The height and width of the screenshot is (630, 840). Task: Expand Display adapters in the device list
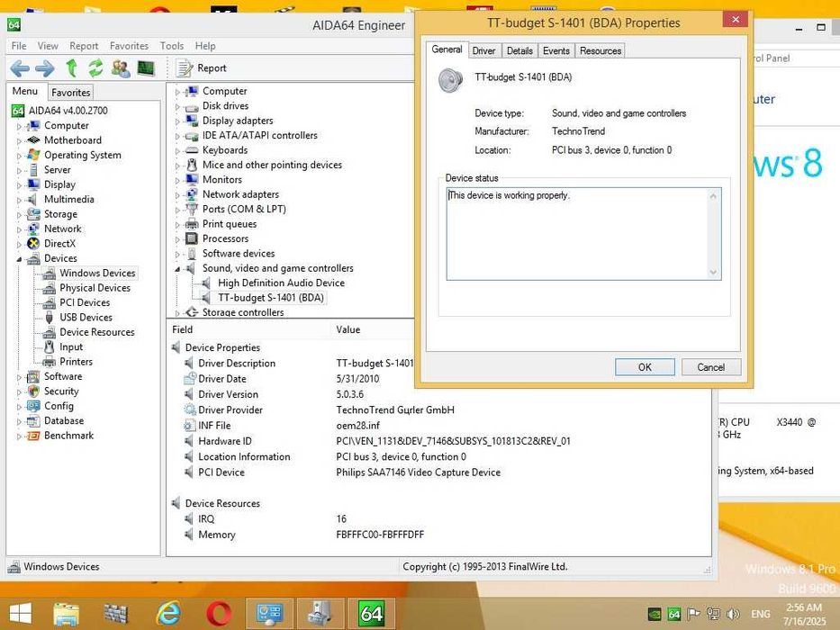[x=177, y=121]
